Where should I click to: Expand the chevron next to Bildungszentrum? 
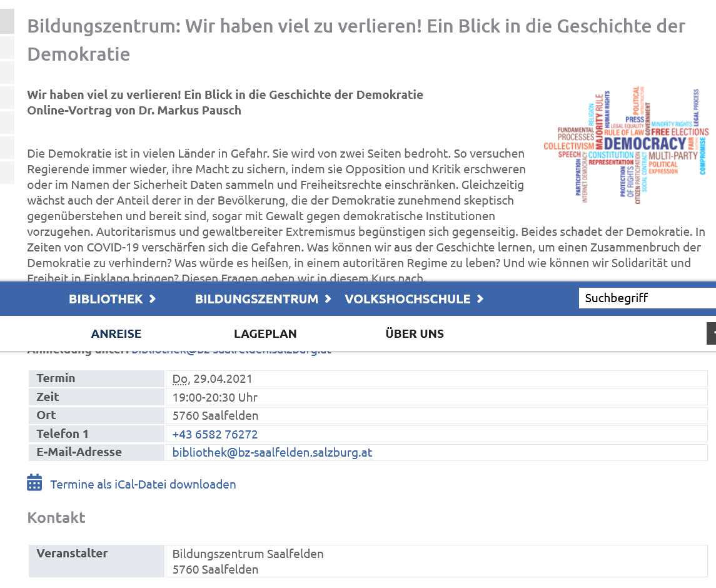click(328, 299)
